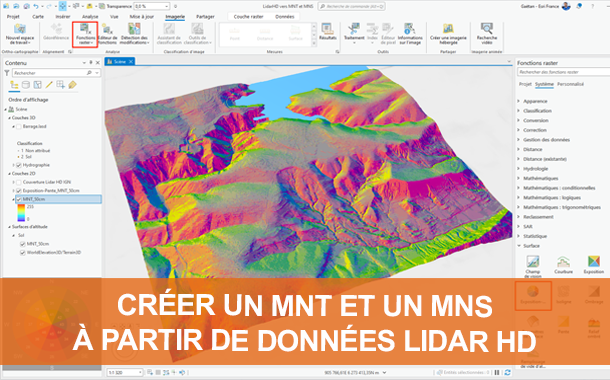
Task: Uncheck the Exposition-Pente_MNT_50cm layer
Action: pyautogui.click(x=19, y=191)
